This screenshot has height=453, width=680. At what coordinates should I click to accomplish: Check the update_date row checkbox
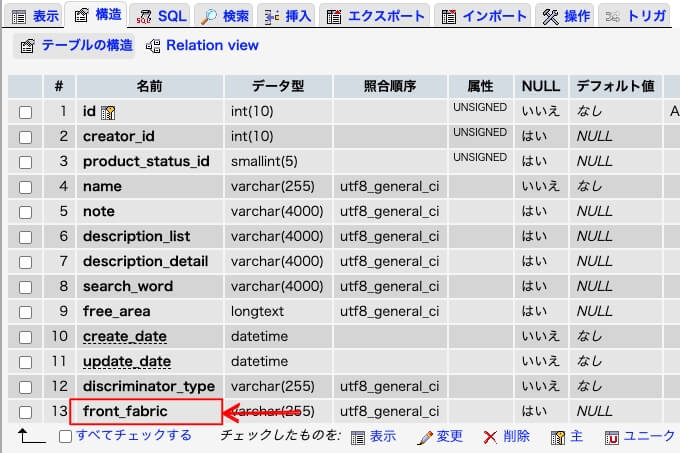(26, 362)
